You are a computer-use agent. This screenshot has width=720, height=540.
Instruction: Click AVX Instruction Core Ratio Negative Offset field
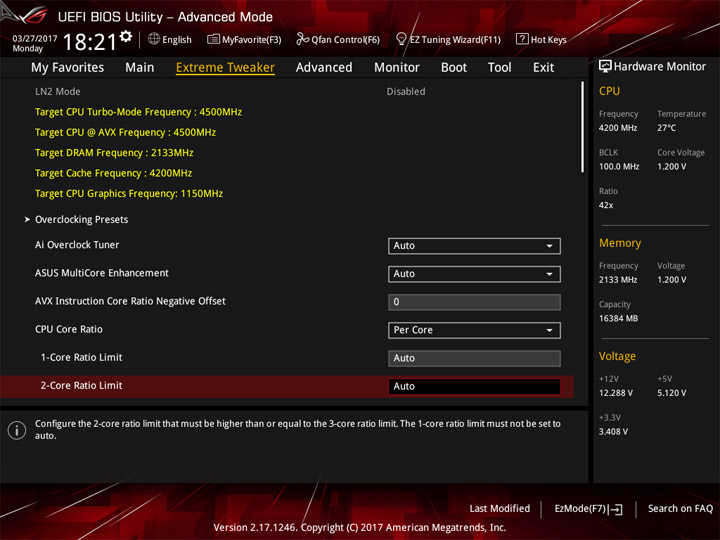[x=474, y=302]
